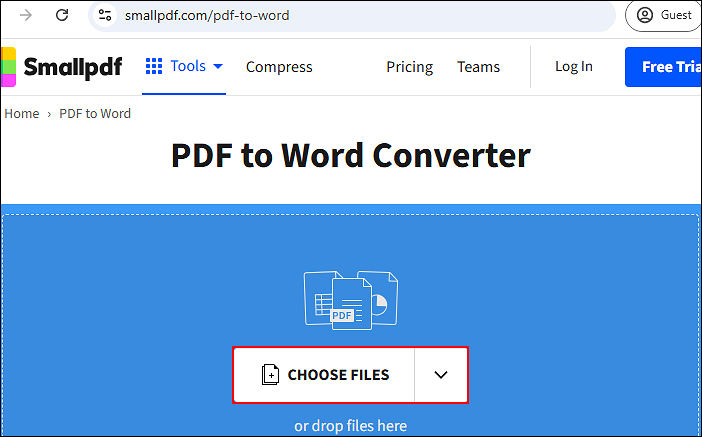Go to the Pricing page
The height and width of the screenshot is (437, 702).
click(x=409, y=67)
